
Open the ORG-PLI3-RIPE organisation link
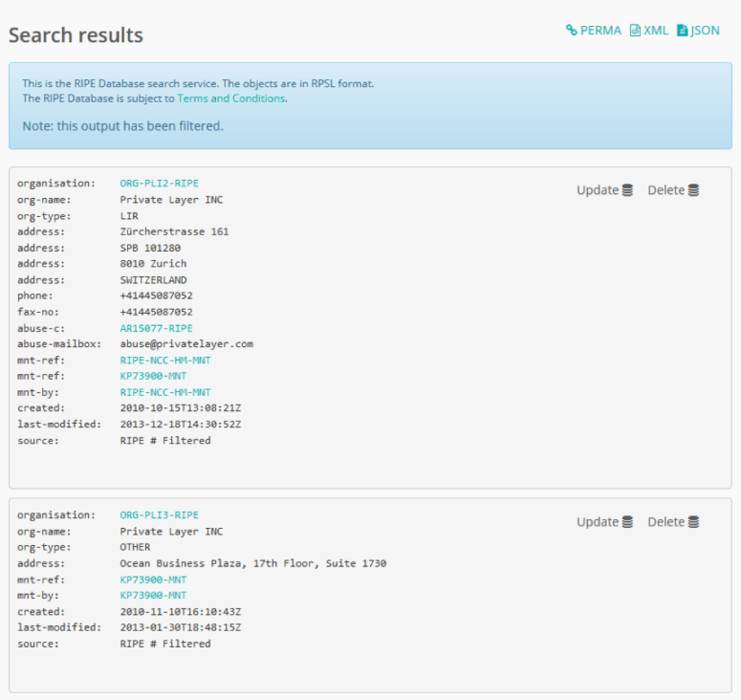159,514
